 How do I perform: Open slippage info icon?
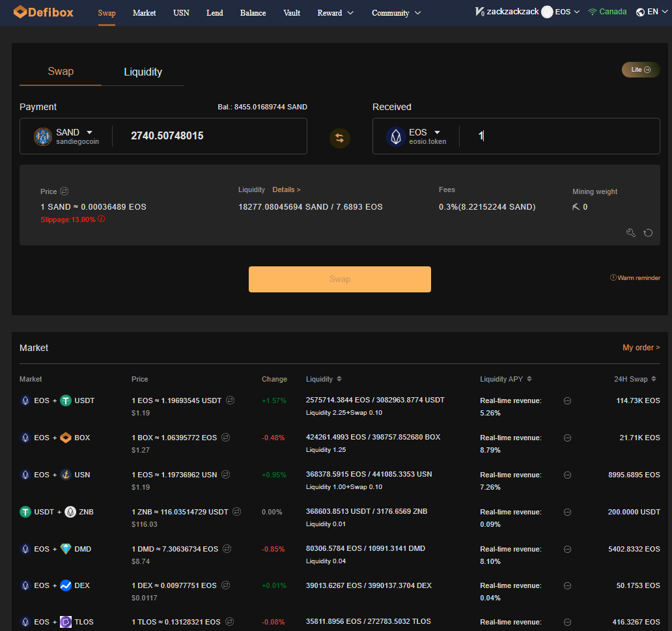[101, 219]
